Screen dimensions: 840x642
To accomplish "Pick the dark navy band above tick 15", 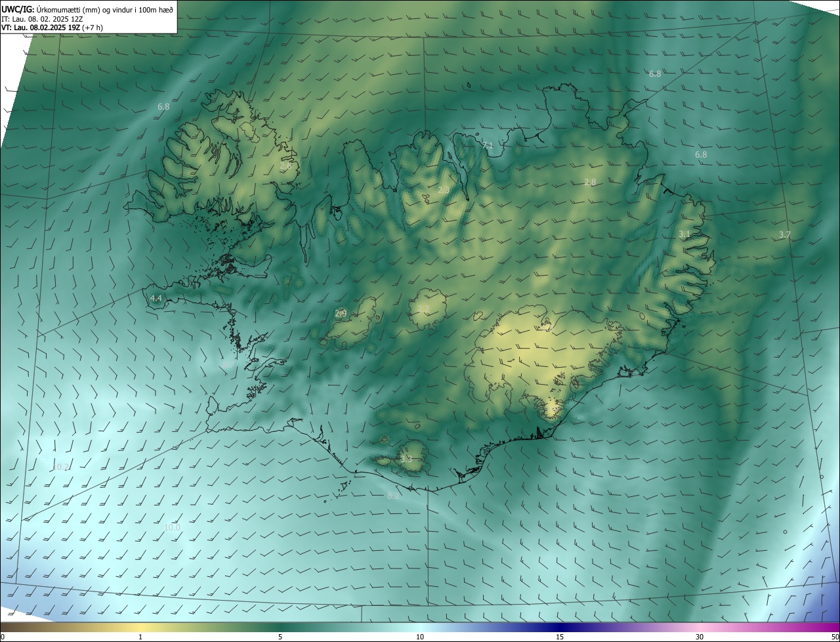I will [x=560, y=627].
